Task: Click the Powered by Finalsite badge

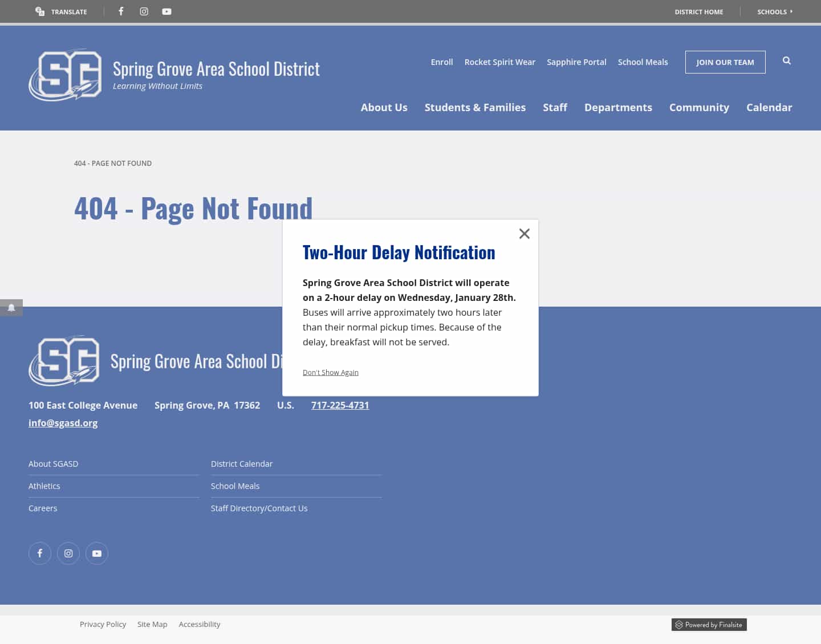Action: pos(709,625)
